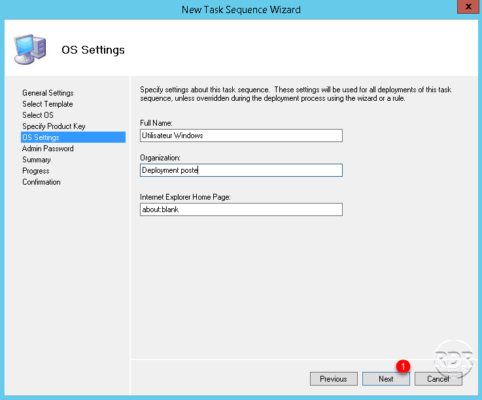This screenshot has width=482, height=400.
Task: Click the Next button
Action: tap(386, 379)
